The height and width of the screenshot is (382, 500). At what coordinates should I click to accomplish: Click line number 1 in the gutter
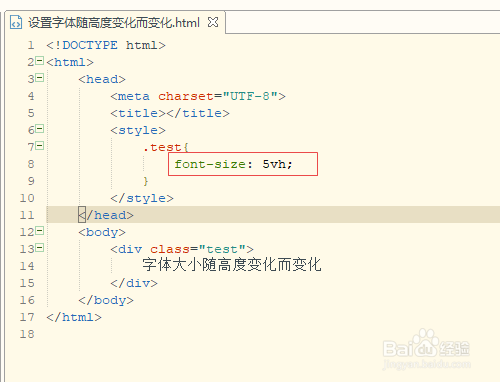pos(31,45)
